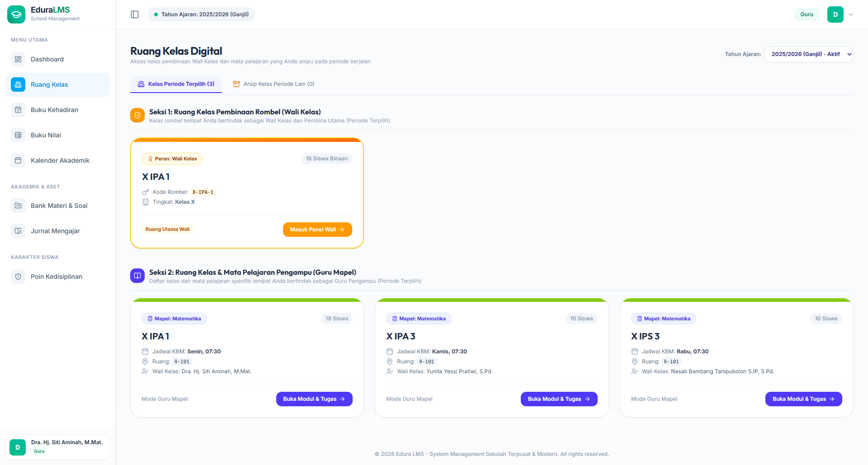This screenshot has height=465, width=868.
Task: Click the X IPS 3 card title
Action: pyautogui.click(x=645, y=336)
